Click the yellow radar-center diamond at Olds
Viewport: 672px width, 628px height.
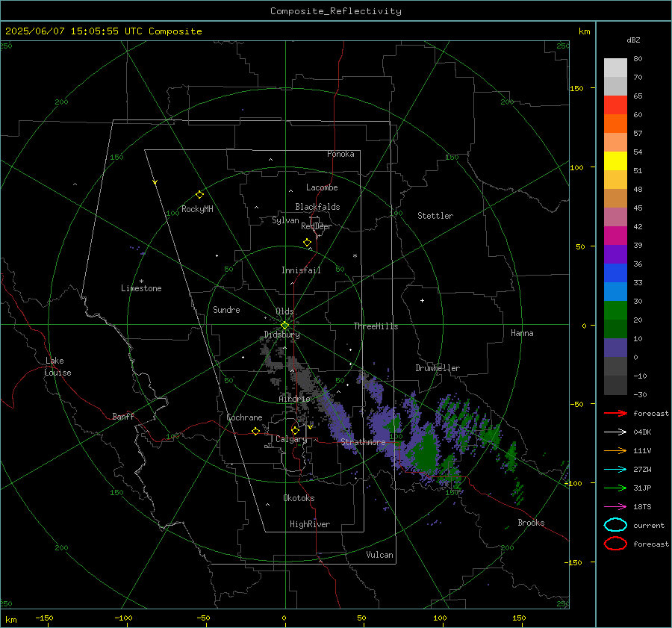285,325
